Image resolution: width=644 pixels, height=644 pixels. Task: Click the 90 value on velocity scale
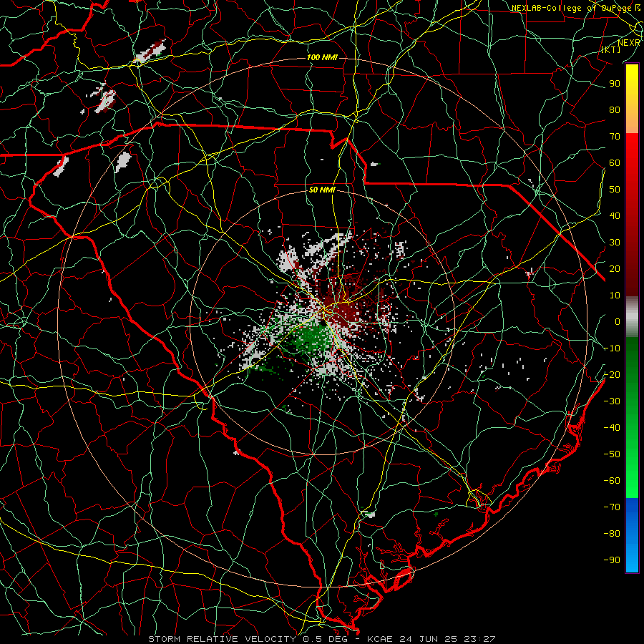click(x=615, y=84)
